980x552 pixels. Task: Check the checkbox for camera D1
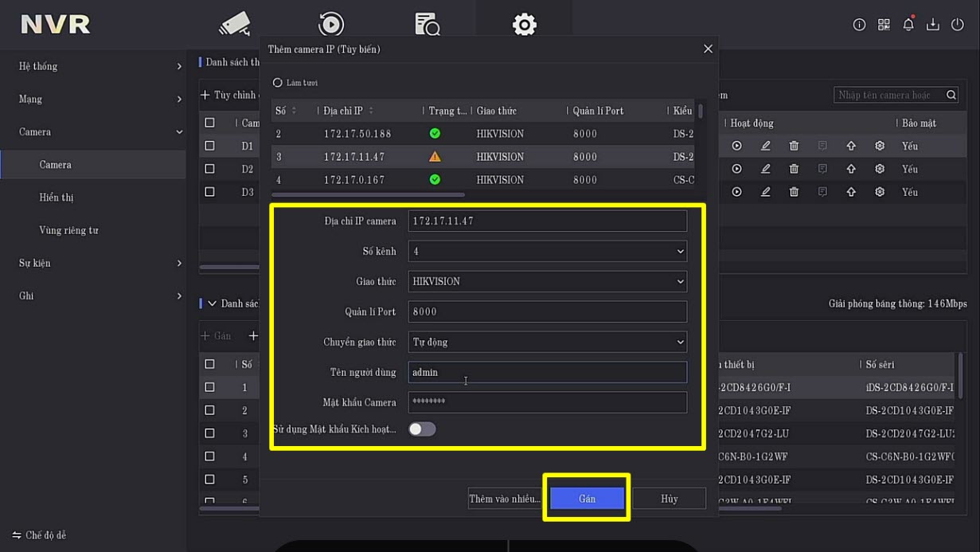(x=209, y=146)
